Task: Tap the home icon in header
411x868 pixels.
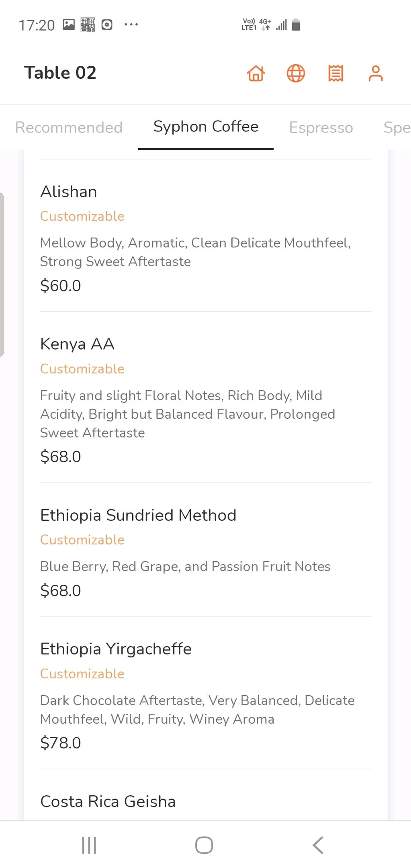Action: (x=256, y=74)
